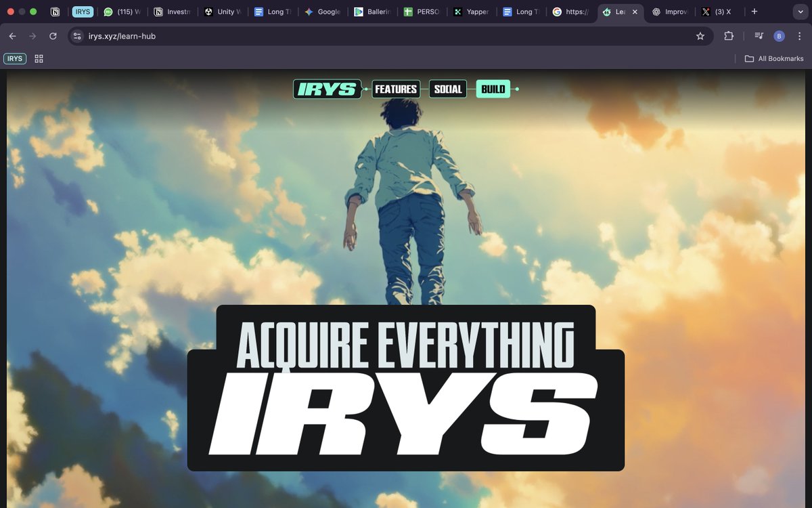This screenshot has height=508, width=812.
Task: Open the Chrome three-dot menu
Action: point(799,36)
